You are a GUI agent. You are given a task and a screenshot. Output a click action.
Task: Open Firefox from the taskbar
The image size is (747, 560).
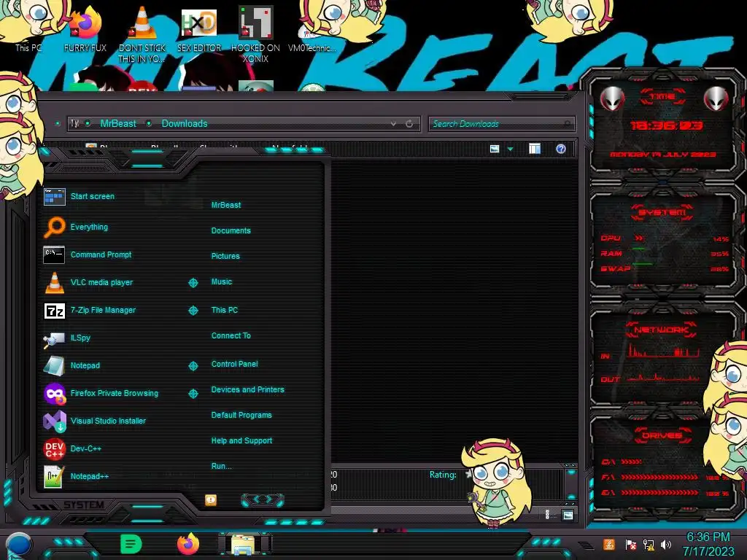(187, 544)
